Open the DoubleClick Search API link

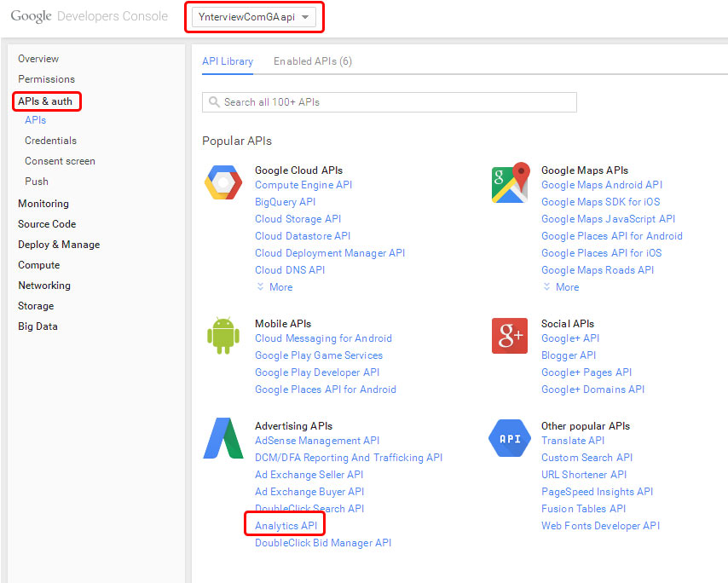coord(309,508)
